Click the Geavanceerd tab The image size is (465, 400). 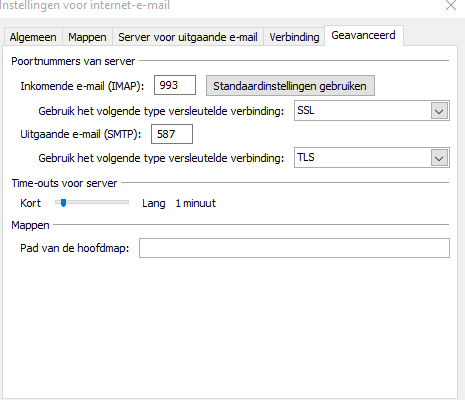[363, 35]
